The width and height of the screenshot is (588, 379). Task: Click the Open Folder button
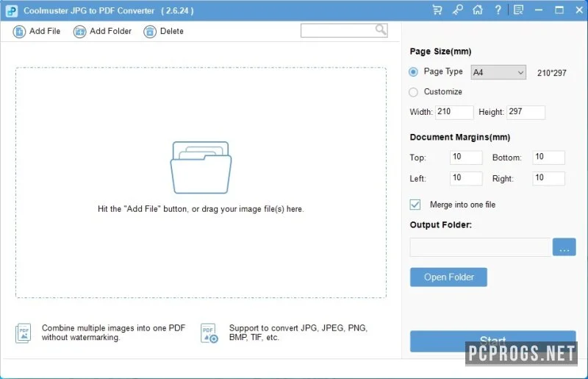448,277
